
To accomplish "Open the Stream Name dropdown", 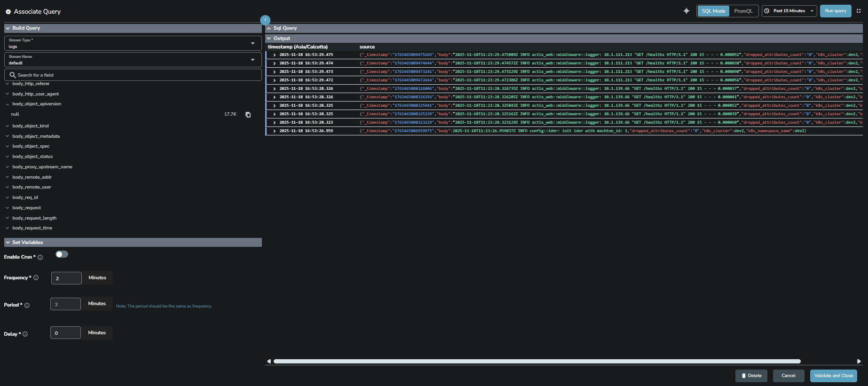I will coord(133,60).
